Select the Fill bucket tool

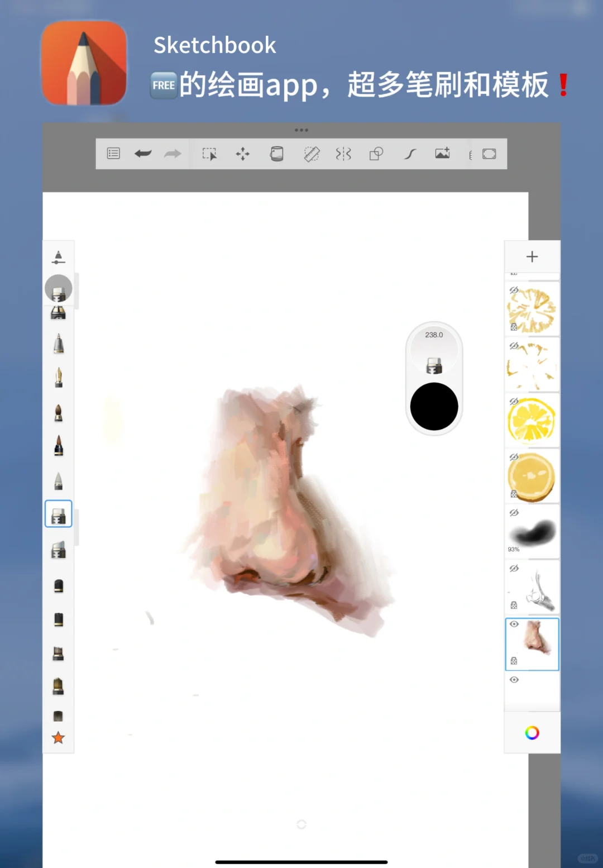click(x=277, y=154)
